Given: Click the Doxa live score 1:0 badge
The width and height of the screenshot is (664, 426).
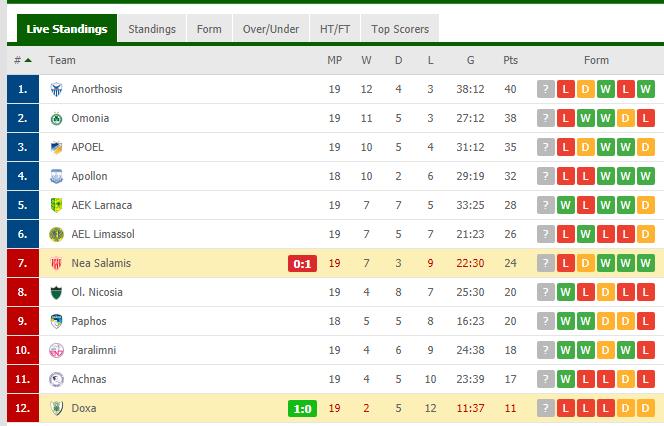Looking at the screenshot, I should (302, 409).
